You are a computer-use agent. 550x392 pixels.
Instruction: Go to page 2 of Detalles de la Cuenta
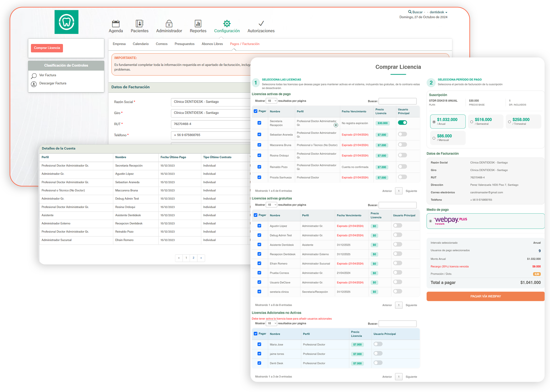pyautogui.click(x=193, y=258)
